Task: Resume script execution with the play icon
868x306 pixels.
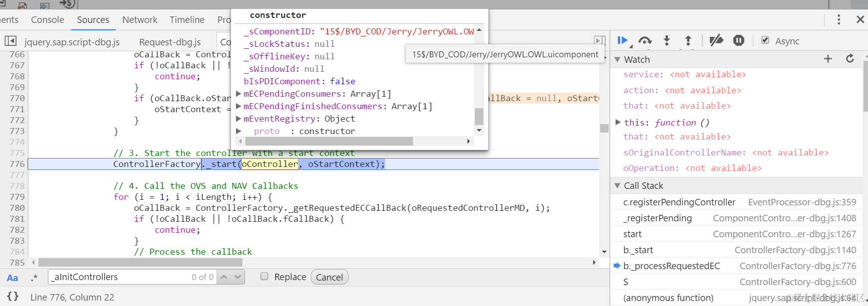Action: click(x=622, y=41)
